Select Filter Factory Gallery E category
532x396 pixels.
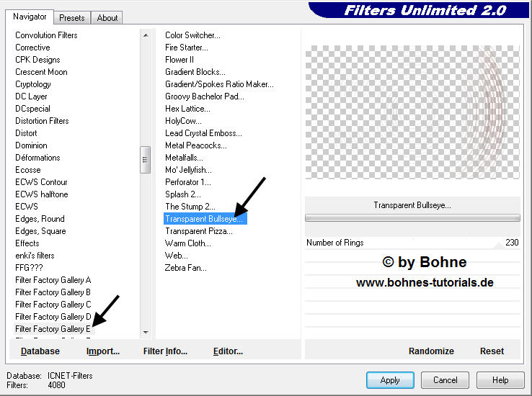tap(53, 329)
